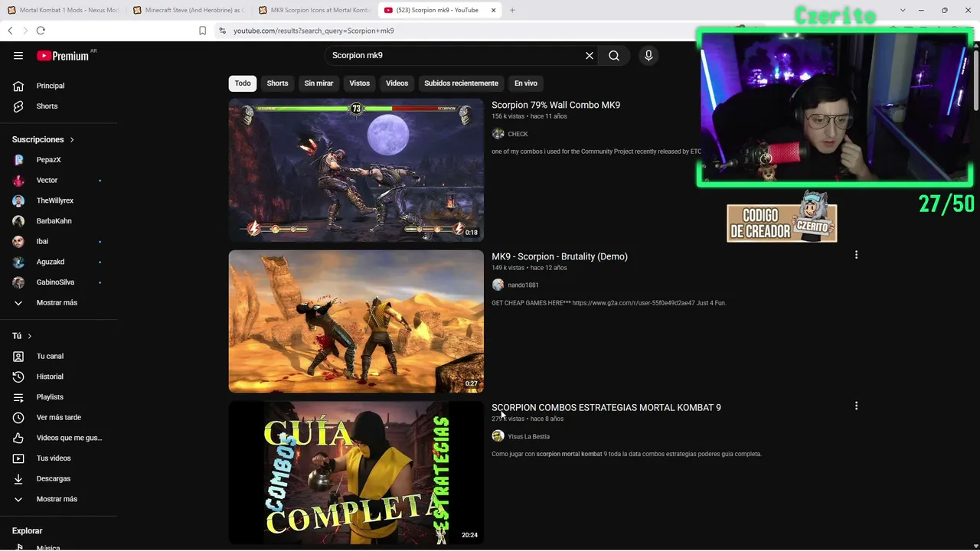
Task: Click the "156 k vistas" metadata text
Action: click(508, 116)
